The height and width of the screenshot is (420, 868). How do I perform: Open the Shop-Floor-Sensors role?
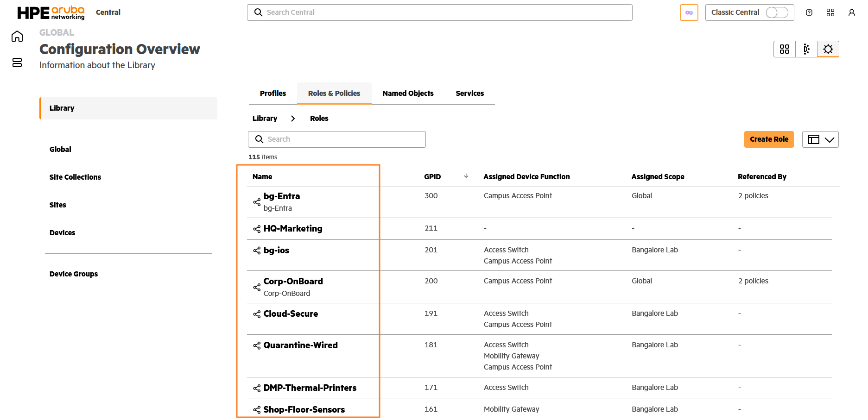[304, 410]
